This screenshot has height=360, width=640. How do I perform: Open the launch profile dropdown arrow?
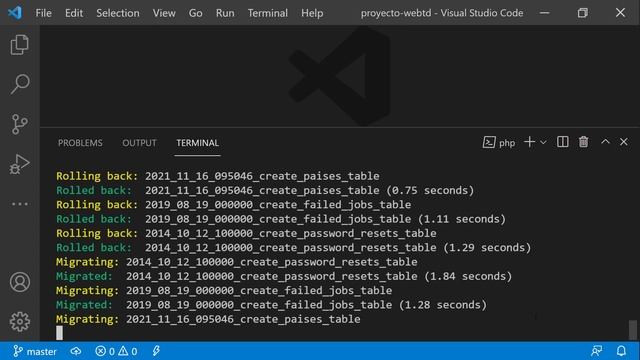(543, 142)
